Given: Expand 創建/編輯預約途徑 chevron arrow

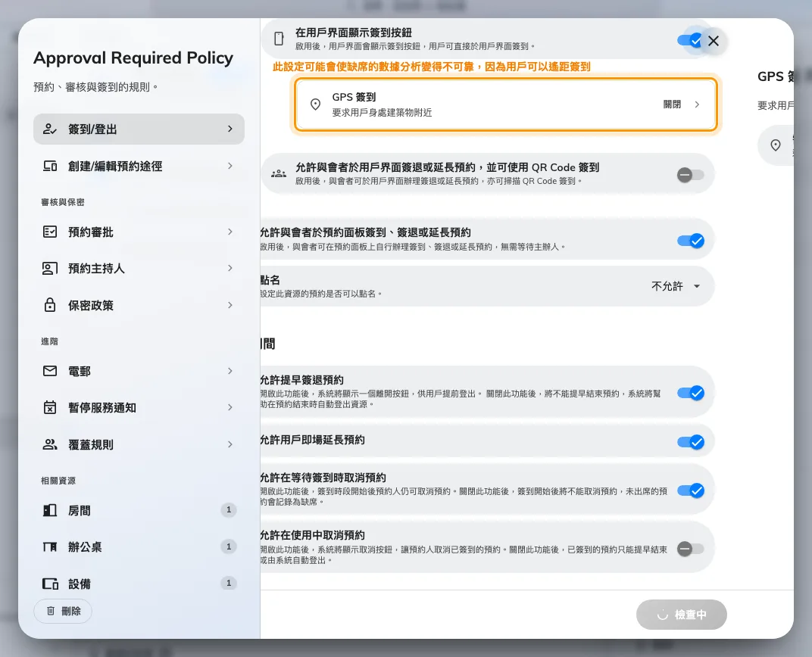Looking at the screenshot, I should (x=230, y=166).
